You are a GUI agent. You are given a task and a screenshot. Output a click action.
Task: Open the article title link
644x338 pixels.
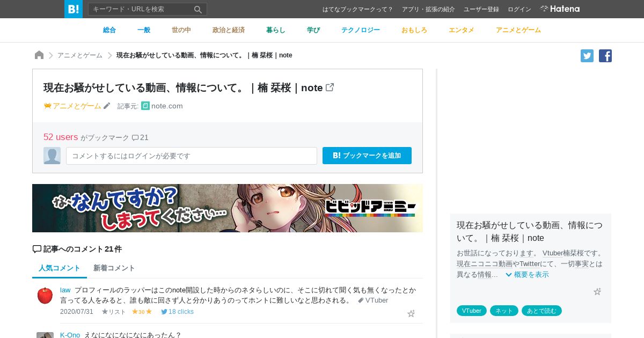(183, 87)
